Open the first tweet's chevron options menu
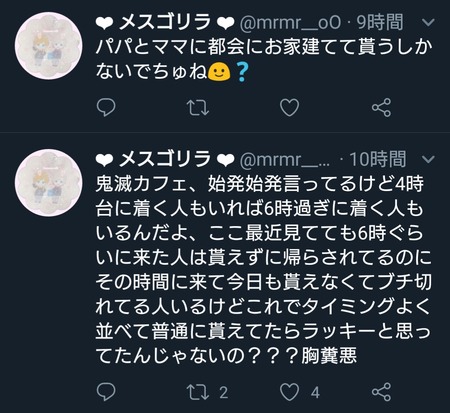This screenshot has width=450, height=413. point(428,22)
